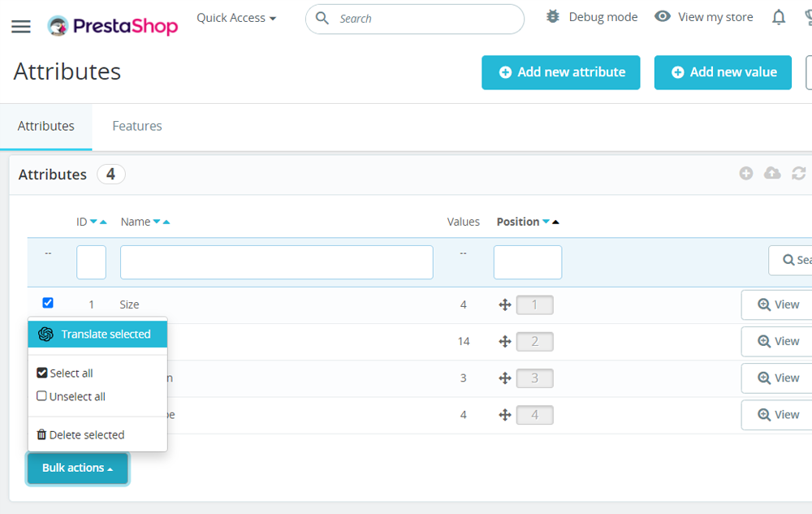
Task: Click the Name filter input field
Action: (x=276, y=262)
